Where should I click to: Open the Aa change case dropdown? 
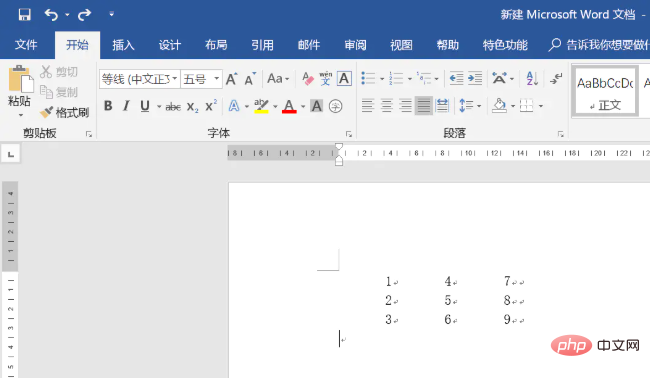[278, 79]
